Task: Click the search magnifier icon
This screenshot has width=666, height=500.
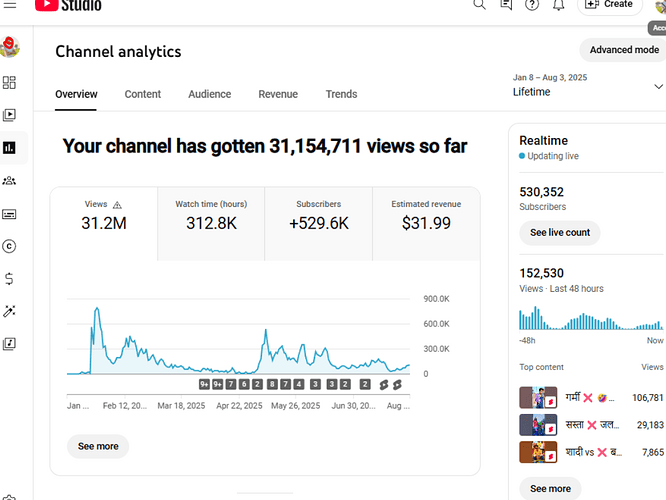Action: 479,5
